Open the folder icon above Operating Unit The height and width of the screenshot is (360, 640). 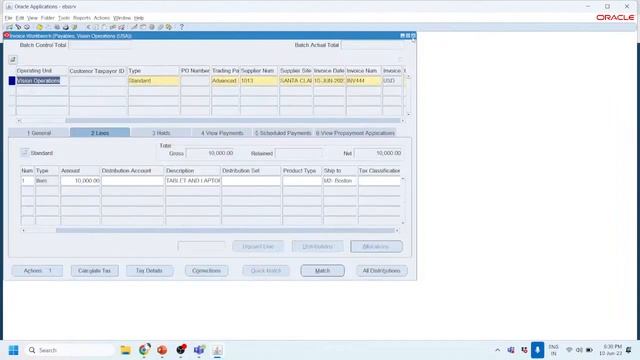tap(13, 60)
